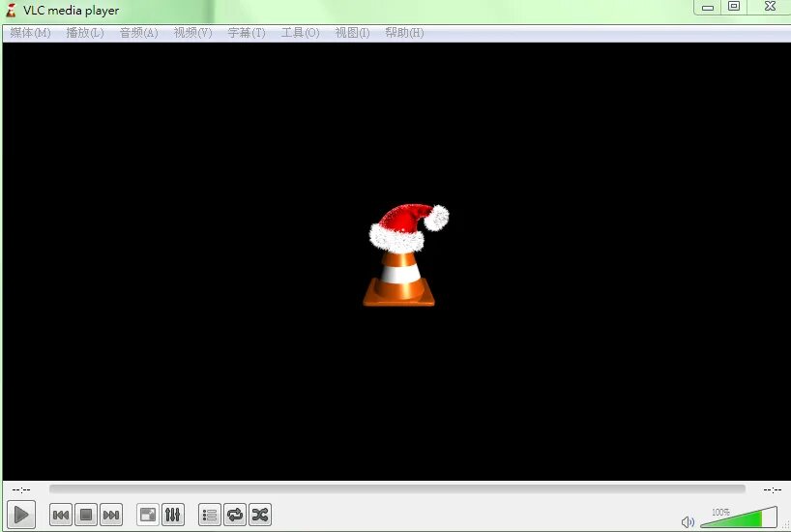Screen dimensions: 791x532
Task: Skip to the next media track
Action: [x=111, y=515]
